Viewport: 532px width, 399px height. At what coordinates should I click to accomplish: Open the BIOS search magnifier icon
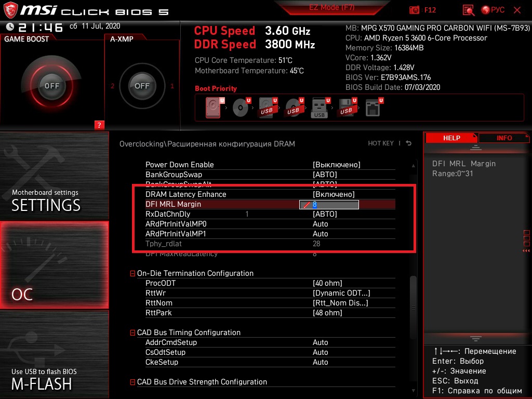468,10
